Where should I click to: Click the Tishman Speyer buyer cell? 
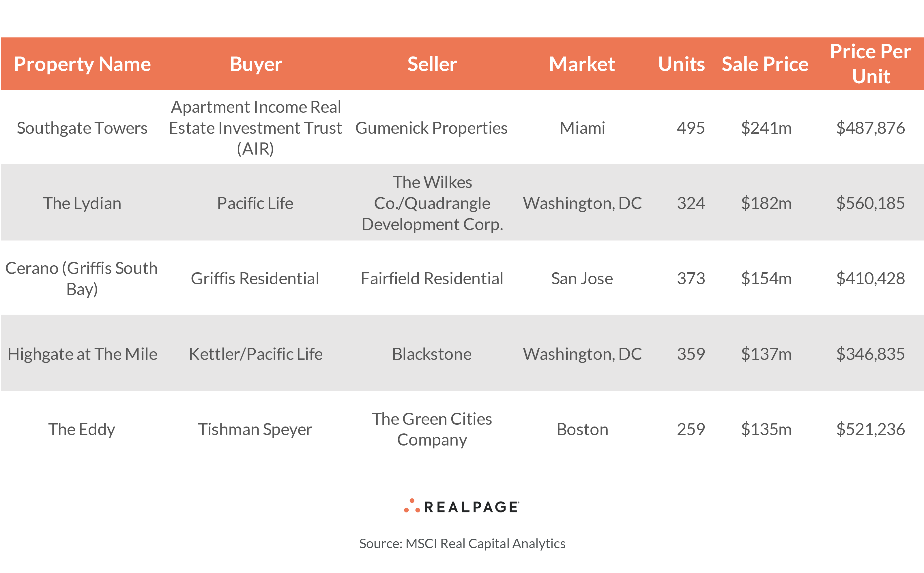(255, 429)
